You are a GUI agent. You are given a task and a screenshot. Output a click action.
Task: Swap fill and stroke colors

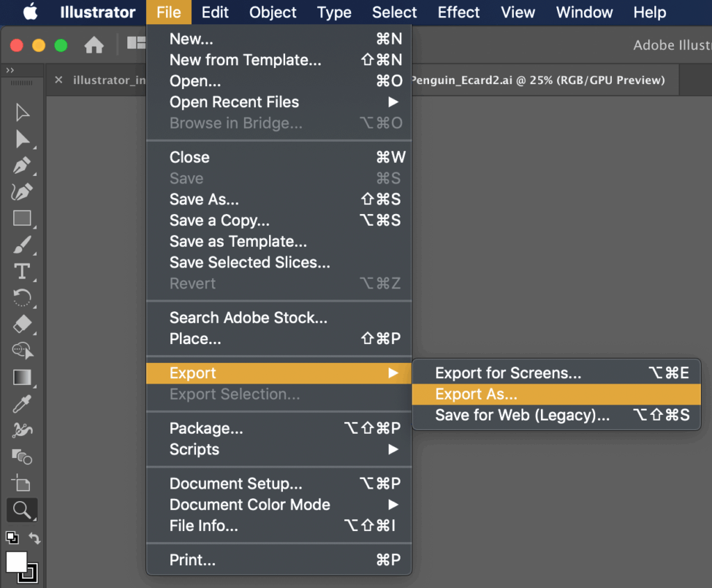(x=35, y=538)
